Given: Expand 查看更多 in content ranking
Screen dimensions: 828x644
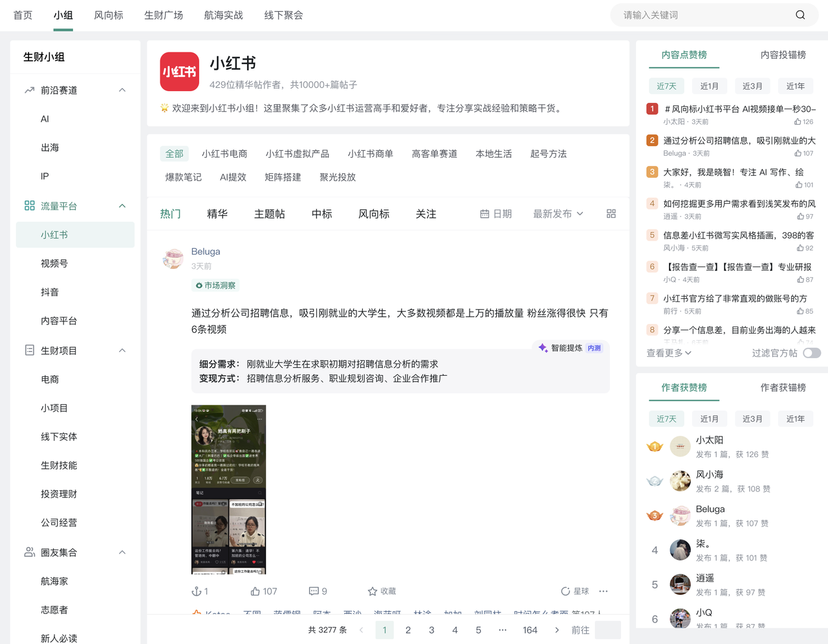Looking at the screenshot, I should [669, 353].
